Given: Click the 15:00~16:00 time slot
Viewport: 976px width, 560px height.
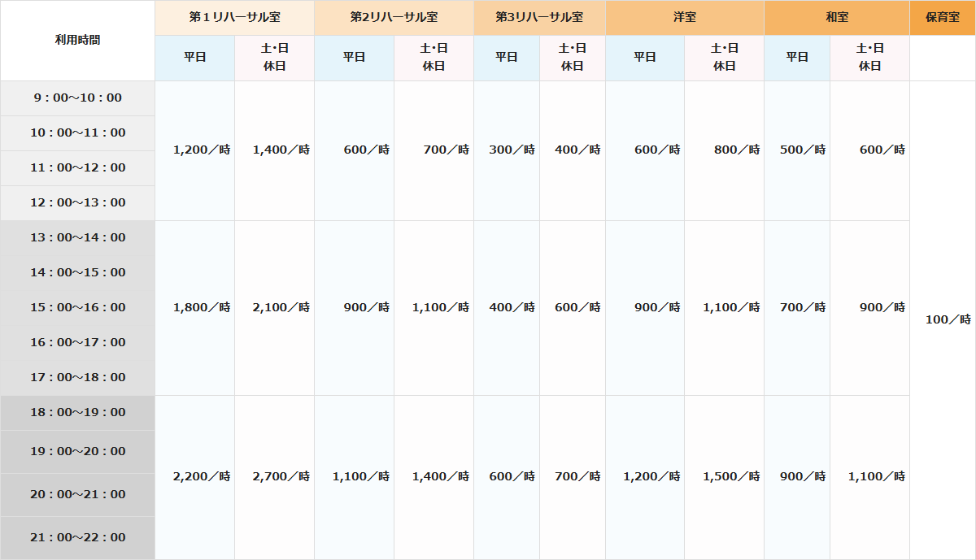Looking at the screenshot, I should click(77, 307).
